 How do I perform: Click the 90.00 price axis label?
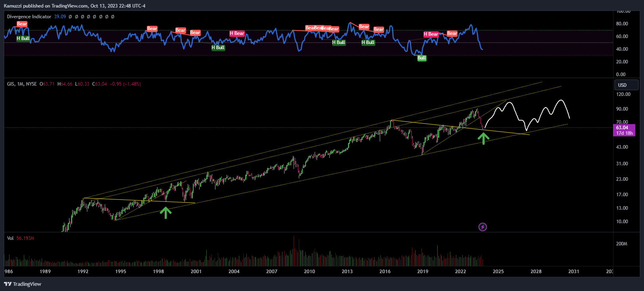622,109
